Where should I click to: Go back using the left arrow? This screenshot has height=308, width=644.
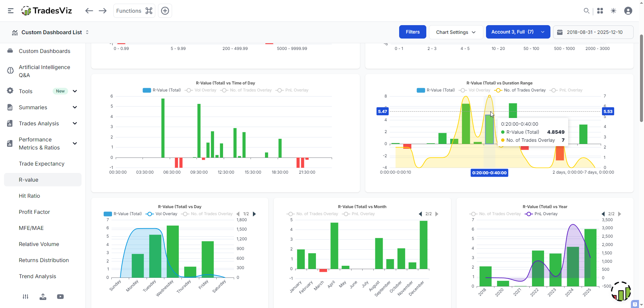point(89,11)
